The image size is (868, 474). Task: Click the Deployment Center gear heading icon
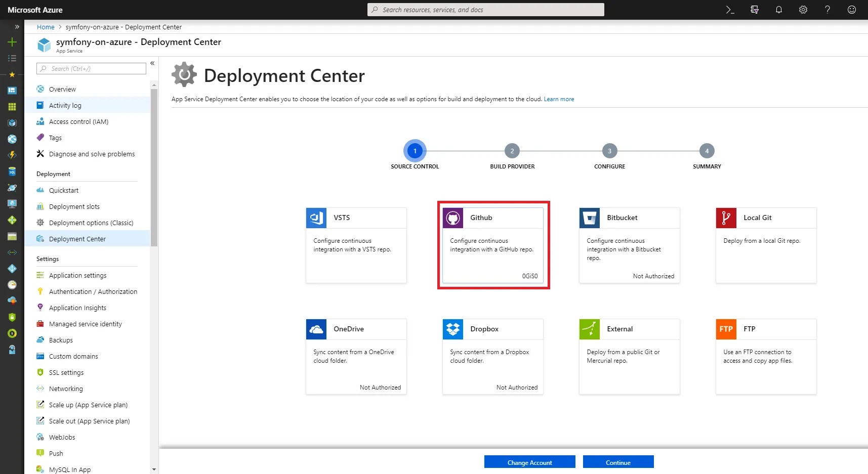184,75
